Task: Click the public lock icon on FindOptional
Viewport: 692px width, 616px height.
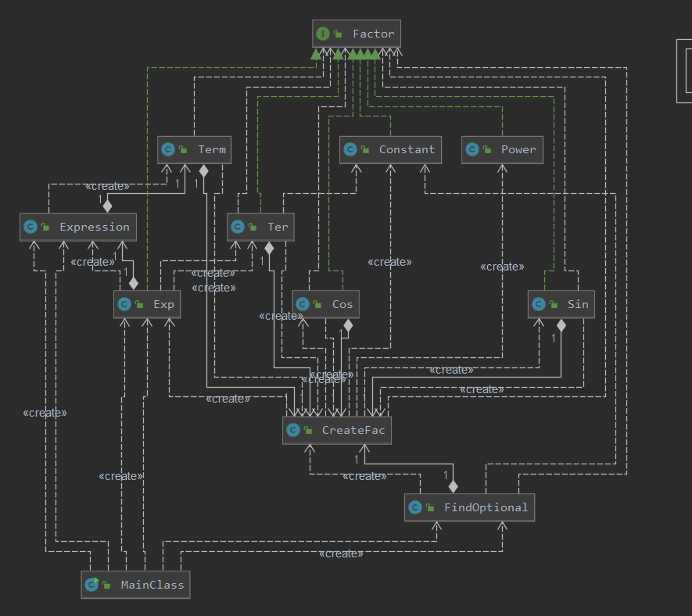Action: point(430,507)
